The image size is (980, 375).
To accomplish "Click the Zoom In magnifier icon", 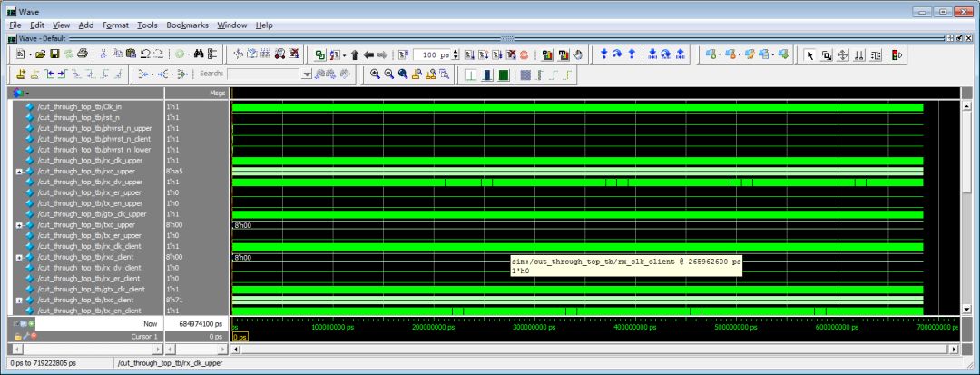I will (375, 74).
